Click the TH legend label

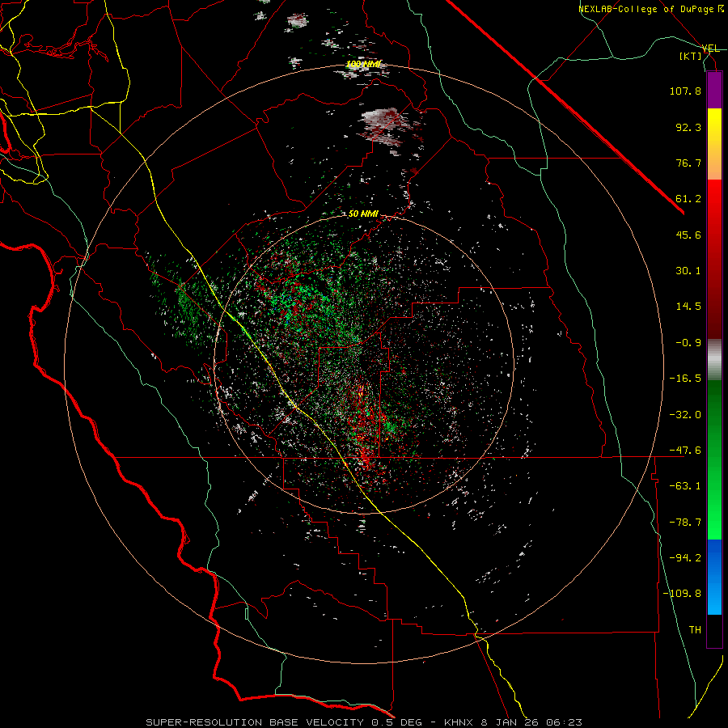[x=695, y=630]
